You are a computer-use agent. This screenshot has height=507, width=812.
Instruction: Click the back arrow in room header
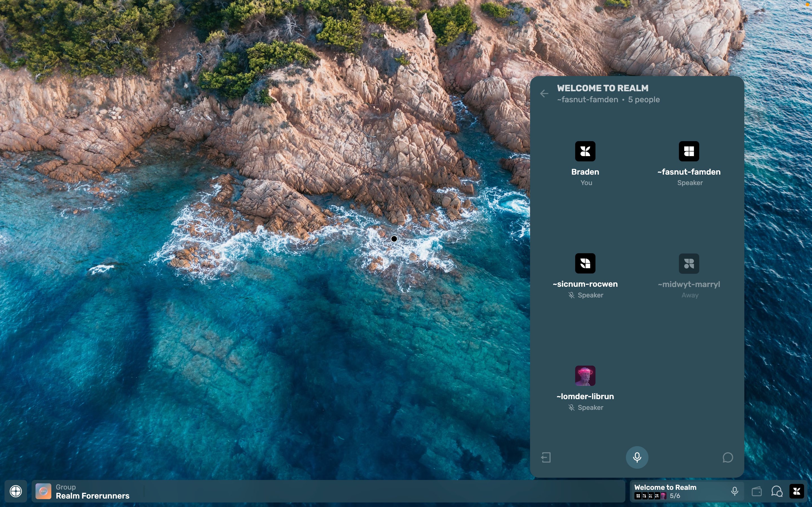[x=544, y=94]
